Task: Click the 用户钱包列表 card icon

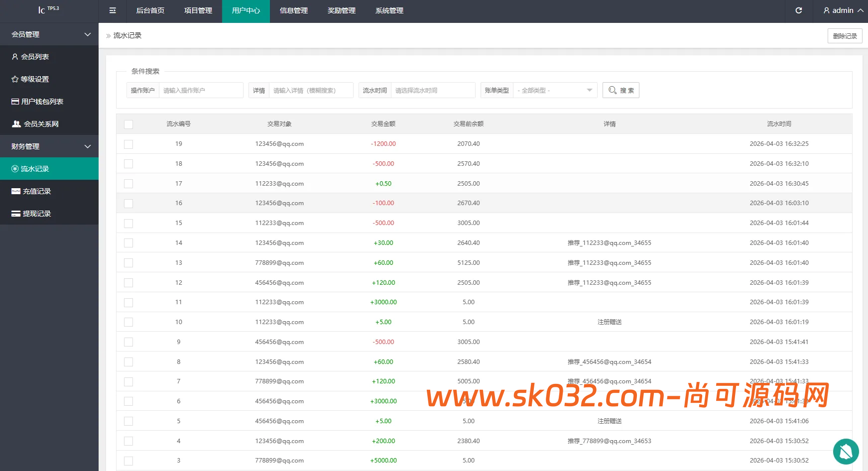Action: pos(15,102)
